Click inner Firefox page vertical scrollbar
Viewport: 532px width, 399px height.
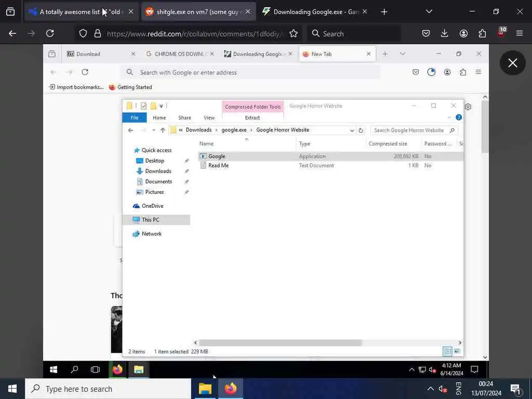[485, 127]
